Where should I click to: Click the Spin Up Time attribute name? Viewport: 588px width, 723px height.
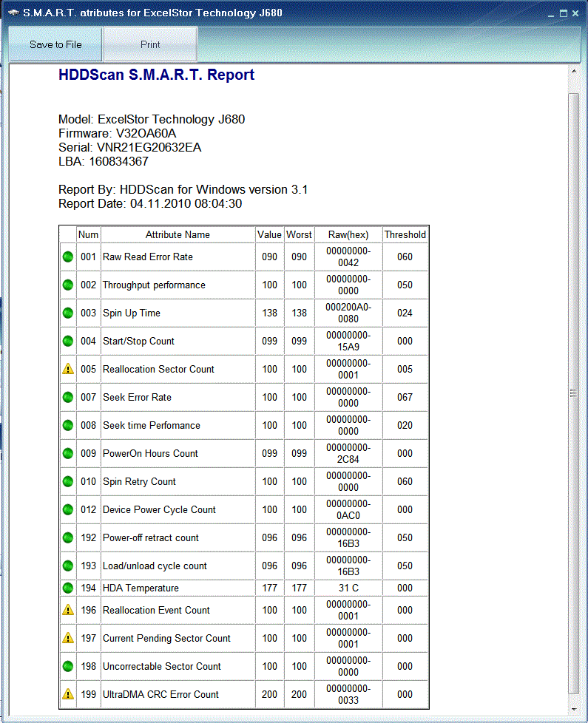pos(132,313)
